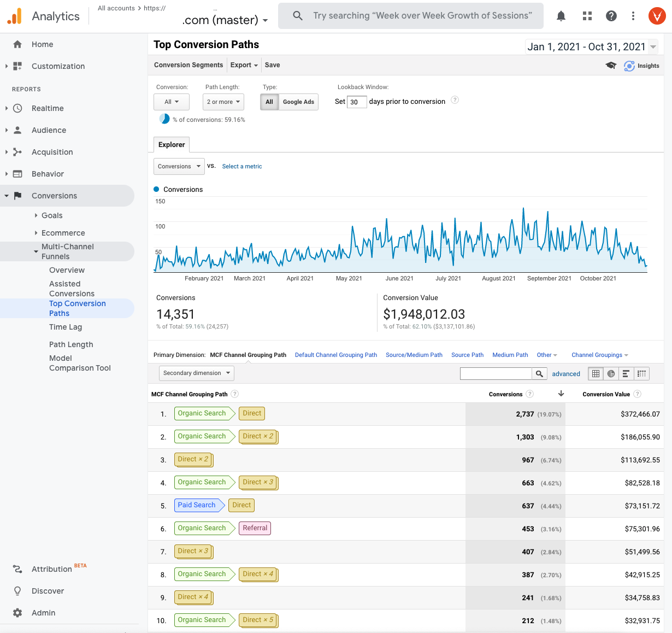Open the Path Length dropdown

coord(223,102)
